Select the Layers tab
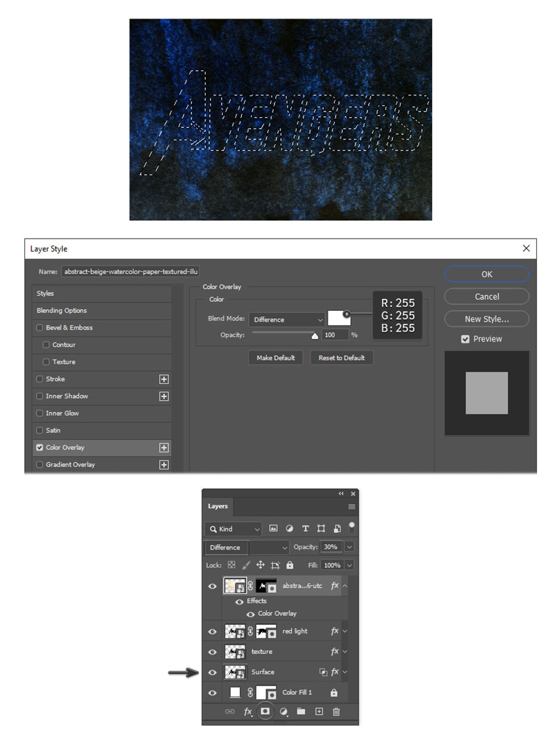Image resolution: width=560 pixels, height=744 pixels. tap(218, 506)
